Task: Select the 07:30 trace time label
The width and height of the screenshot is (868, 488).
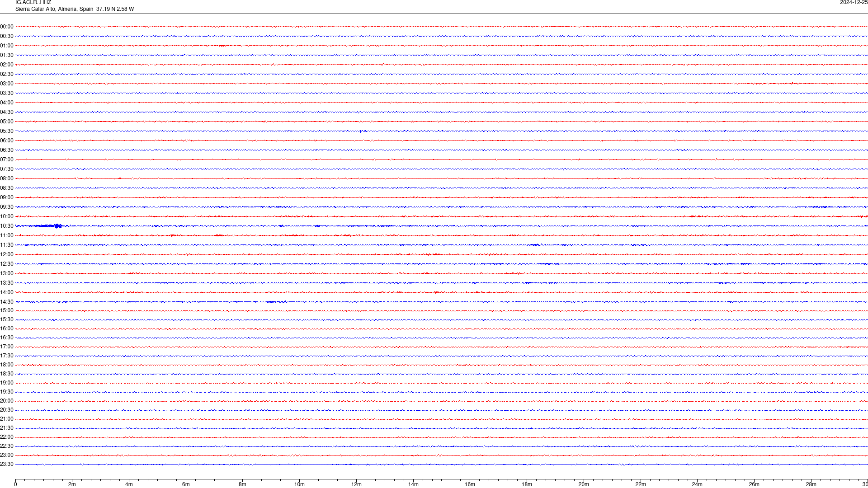Action: click(7, 169)
